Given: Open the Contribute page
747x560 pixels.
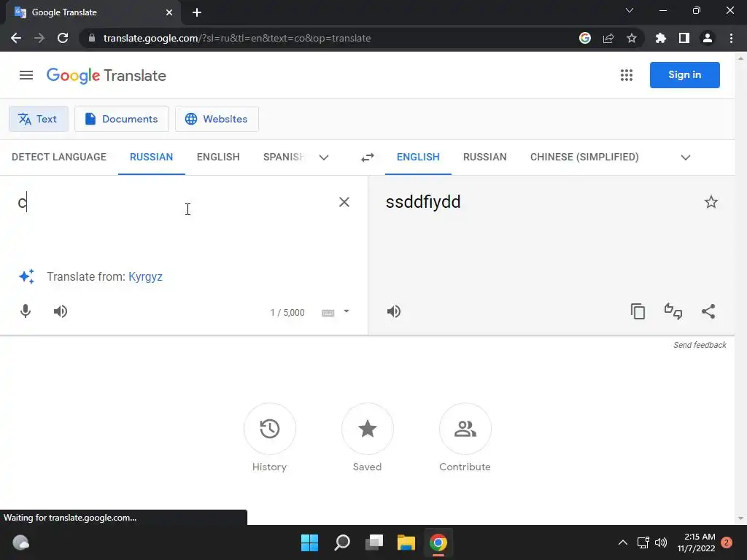Looking at the screenshot, I should point(465,429).
